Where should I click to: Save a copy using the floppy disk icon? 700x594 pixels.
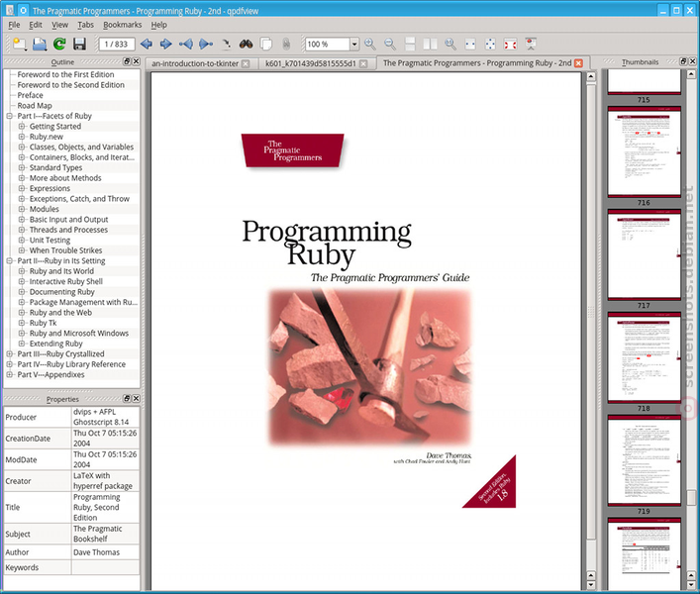pyautogui.click(x=79, y=44)
